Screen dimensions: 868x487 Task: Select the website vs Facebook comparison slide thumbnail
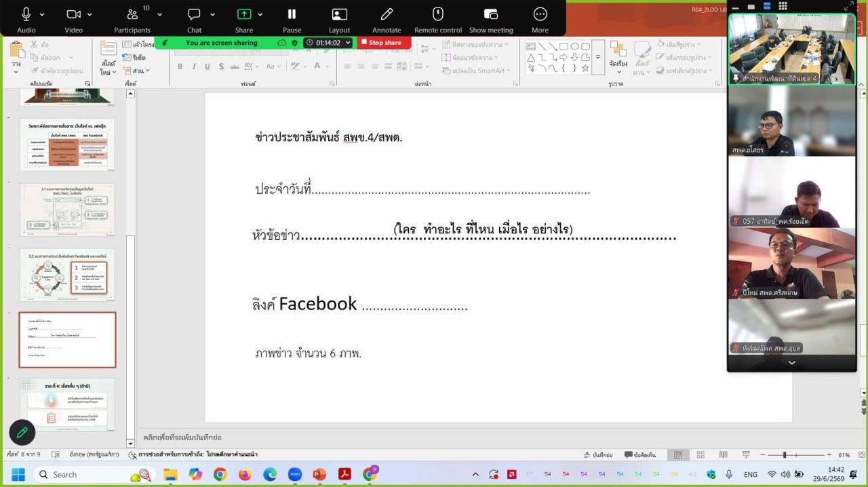67,144
